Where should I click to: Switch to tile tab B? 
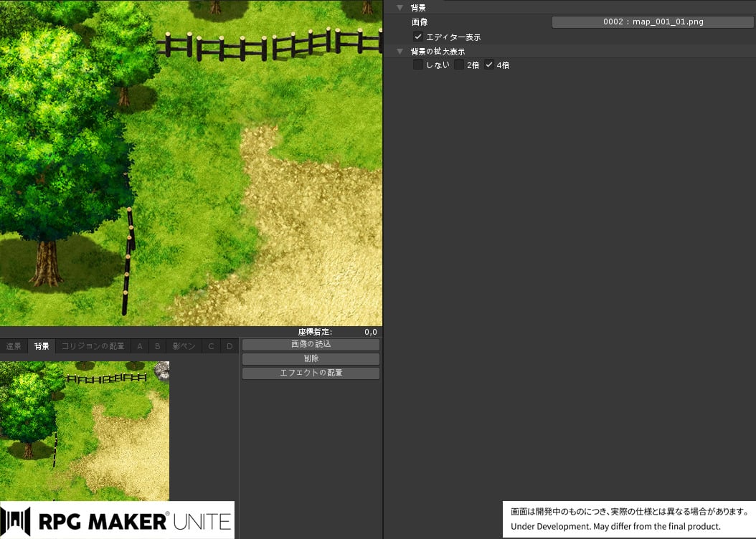pos(157,347)
